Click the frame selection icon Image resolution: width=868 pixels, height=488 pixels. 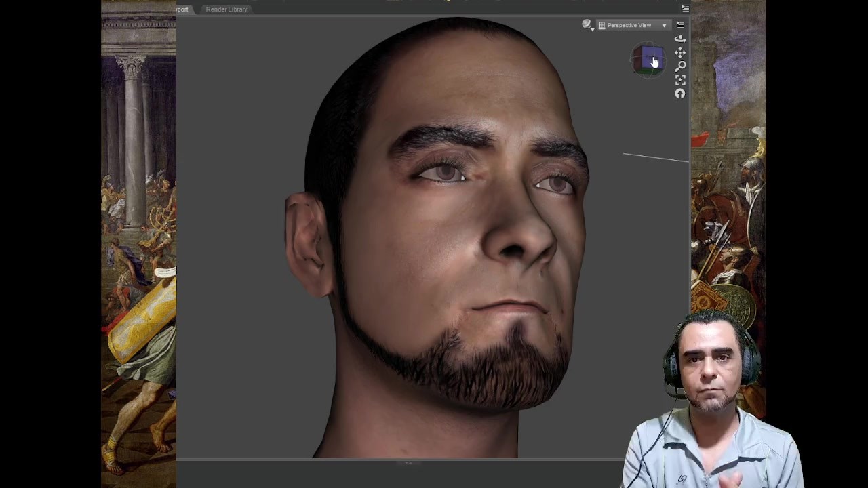(680, 80)
